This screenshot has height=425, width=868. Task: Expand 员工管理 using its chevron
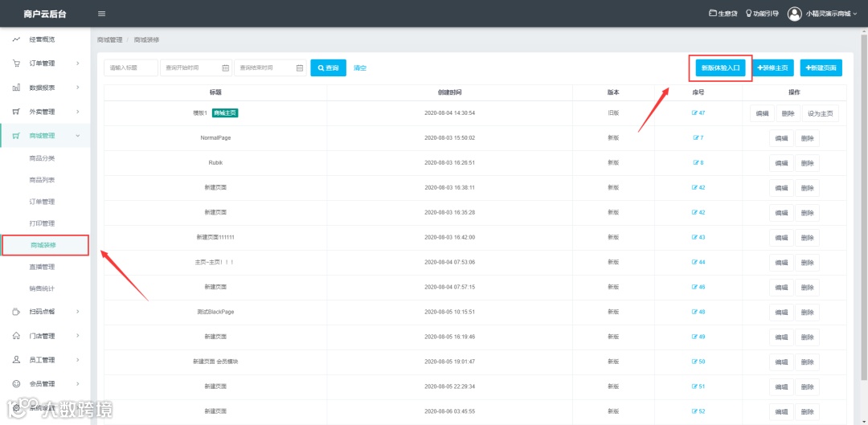[x=78, y=360]
